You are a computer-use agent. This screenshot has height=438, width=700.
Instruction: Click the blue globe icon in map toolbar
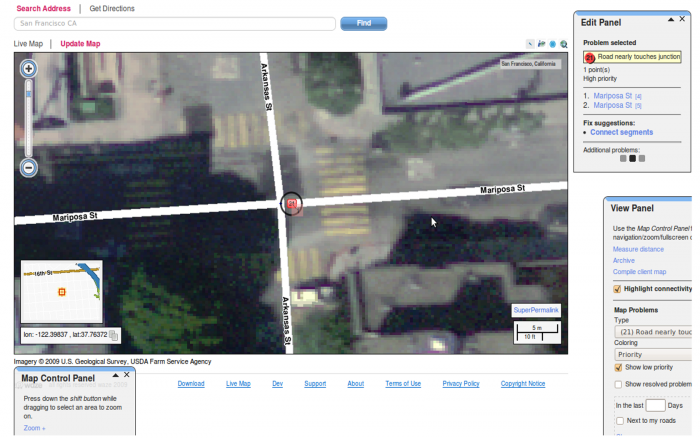coord(553,44)
